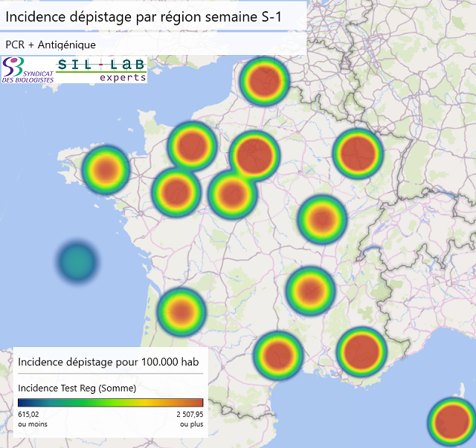Click the Syndicat des Biologistes logo
The width and height of the screenshot is (476, 448).
(28, 70)
